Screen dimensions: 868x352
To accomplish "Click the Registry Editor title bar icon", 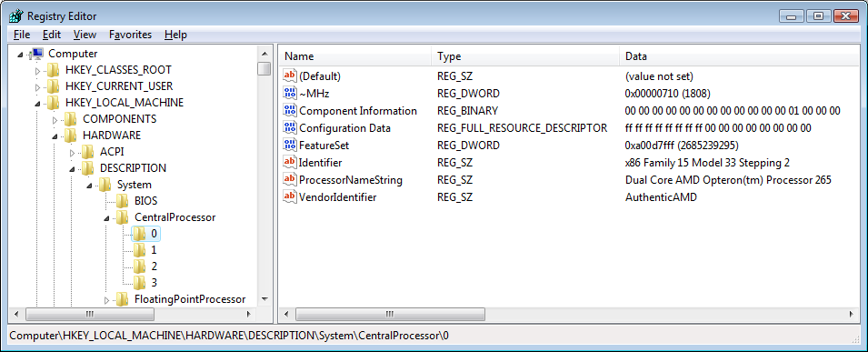I will (x=15, y=16).
